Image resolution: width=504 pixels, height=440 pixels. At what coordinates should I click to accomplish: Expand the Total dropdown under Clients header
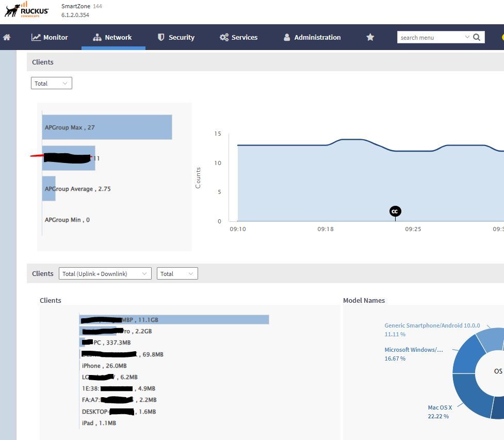coord(51,83)
